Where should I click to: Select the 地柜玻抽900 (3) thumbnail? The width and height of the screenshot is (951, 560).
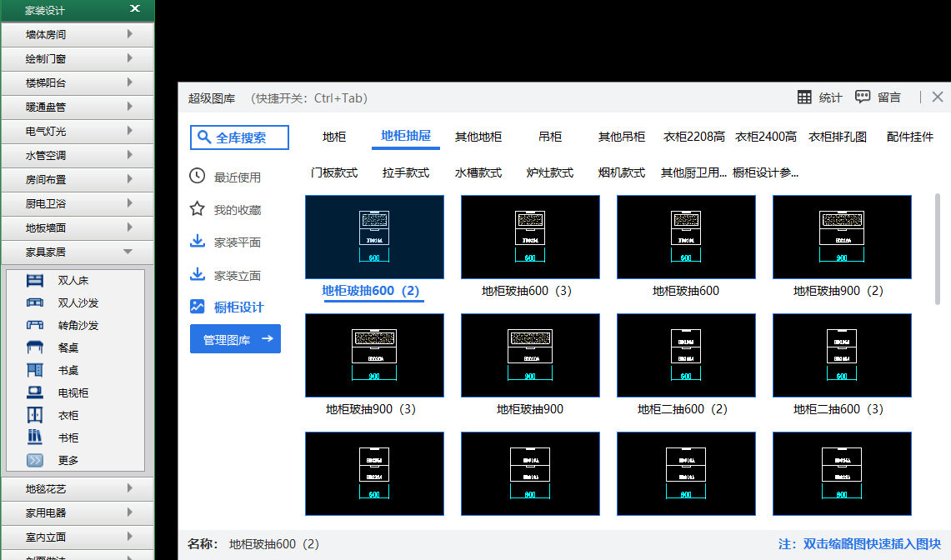373,356
